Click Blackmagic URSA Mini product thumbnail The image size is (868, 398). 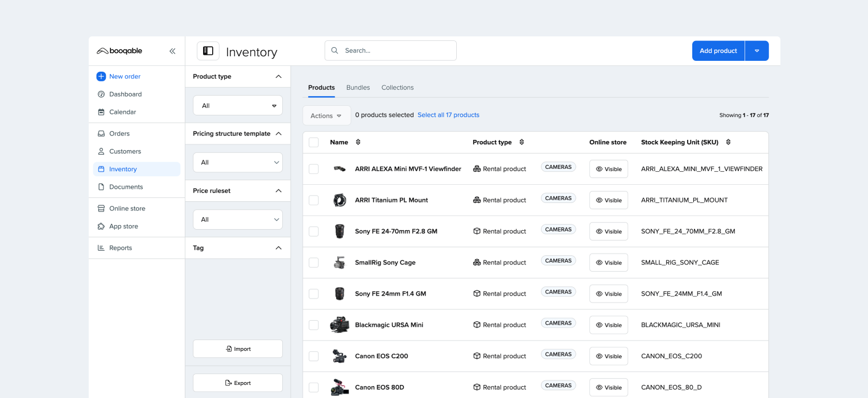tap(340, 325)
